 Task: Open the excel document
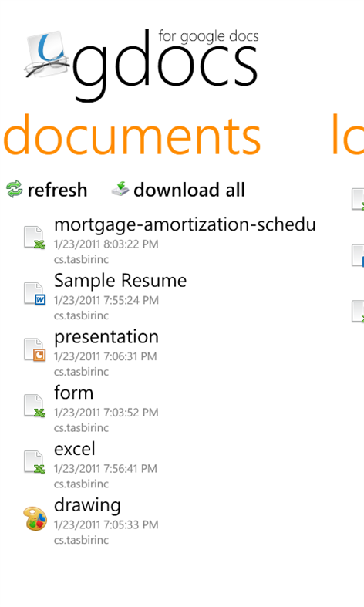74,449
